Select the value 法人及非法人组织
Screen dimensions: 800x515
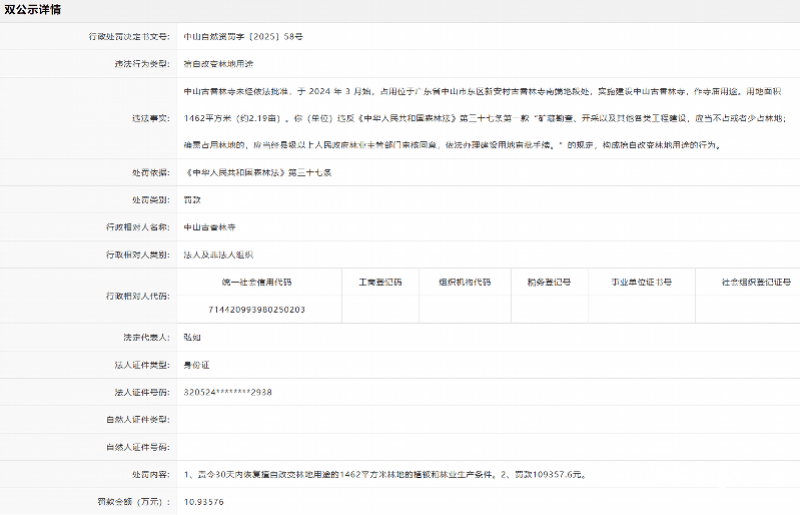tap(218, 255)
